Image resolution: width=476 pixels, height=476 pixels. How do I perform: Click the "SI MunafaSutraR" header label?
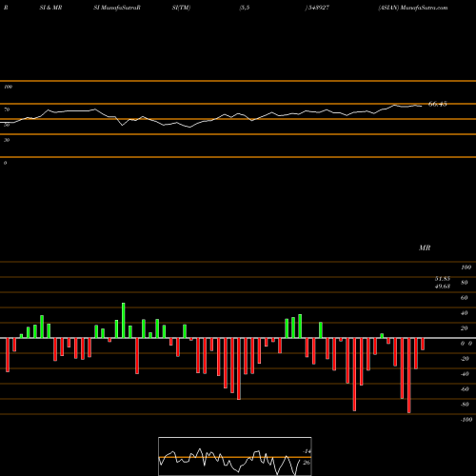[x=117, y=8]
